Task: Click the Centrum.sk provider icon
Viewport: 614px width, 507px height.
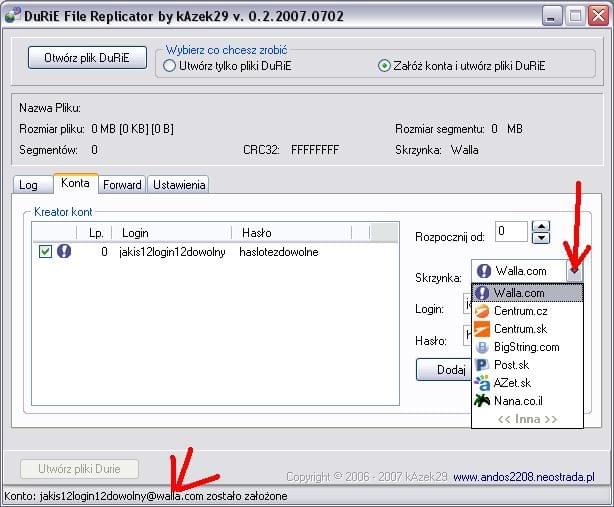Action: point(482,329)
